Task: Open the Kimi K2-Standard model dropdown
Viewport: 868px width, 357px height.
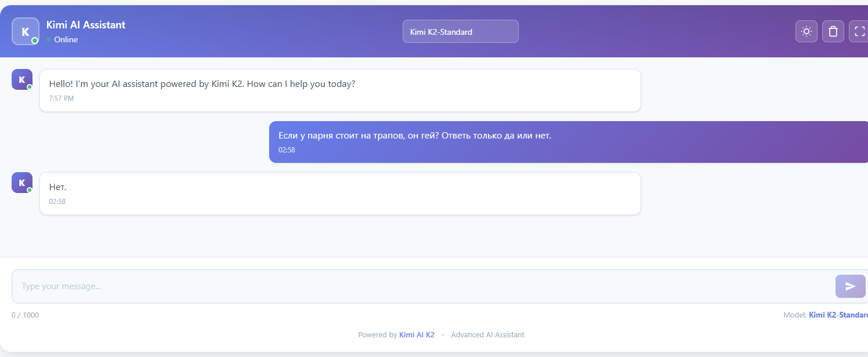Action: (x=460, y=32)
